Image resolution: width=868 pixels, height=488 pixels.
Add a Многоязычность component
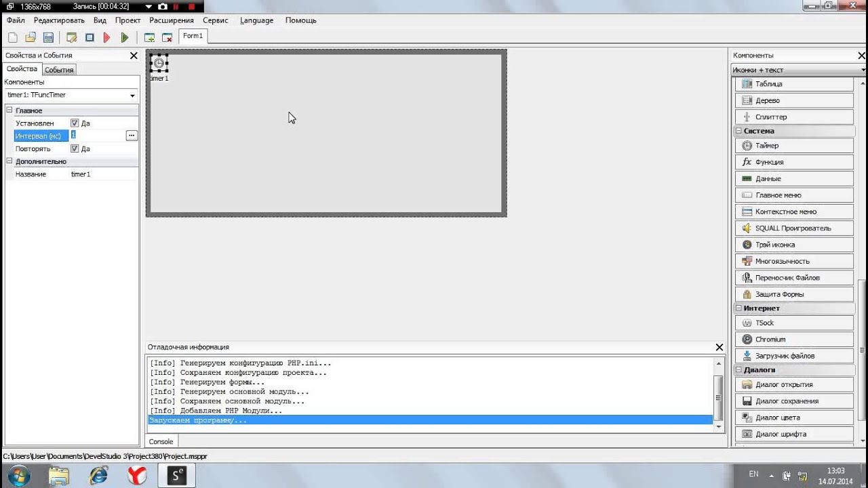click(x=794, y=261)
